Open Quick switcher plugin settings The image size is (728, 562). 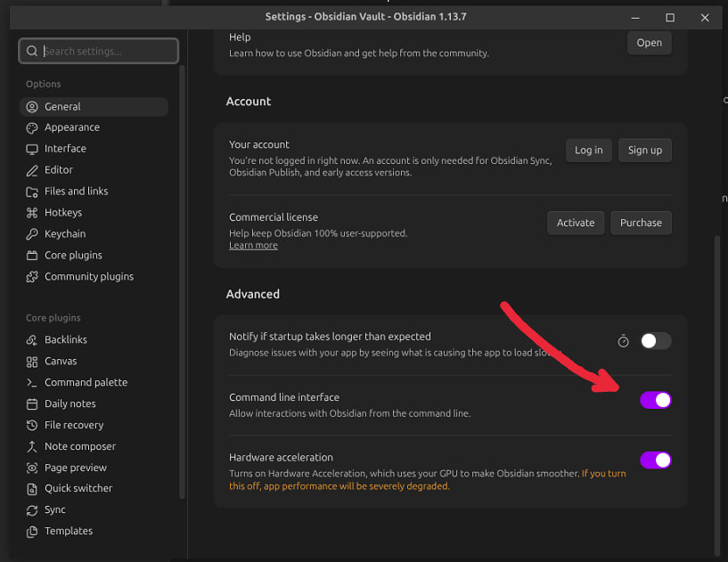94,489
